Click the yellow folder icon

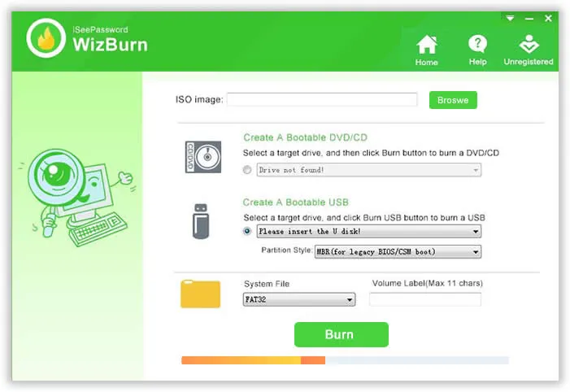pyautogui.click(x=200, y=294)
